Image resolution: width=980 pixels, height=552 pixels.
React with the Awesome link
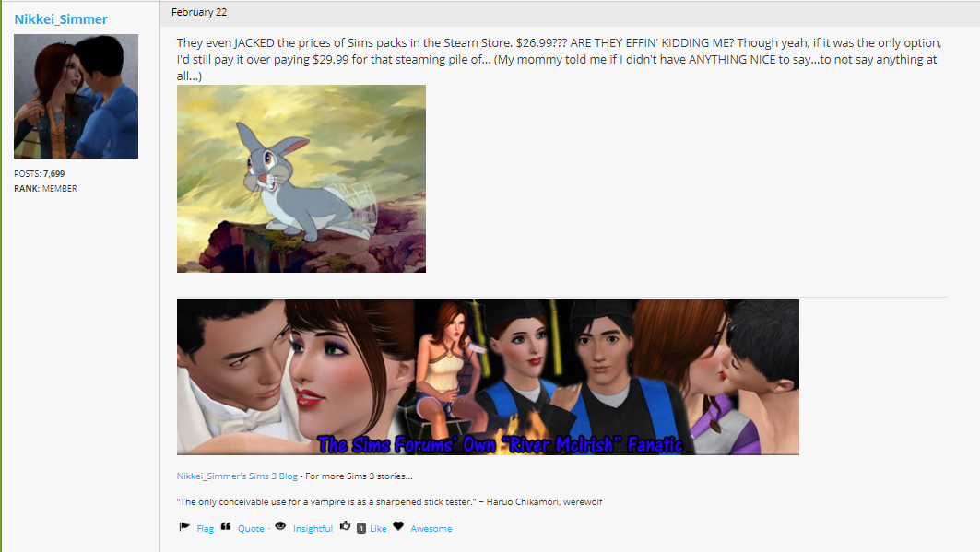tap(431, 528)
